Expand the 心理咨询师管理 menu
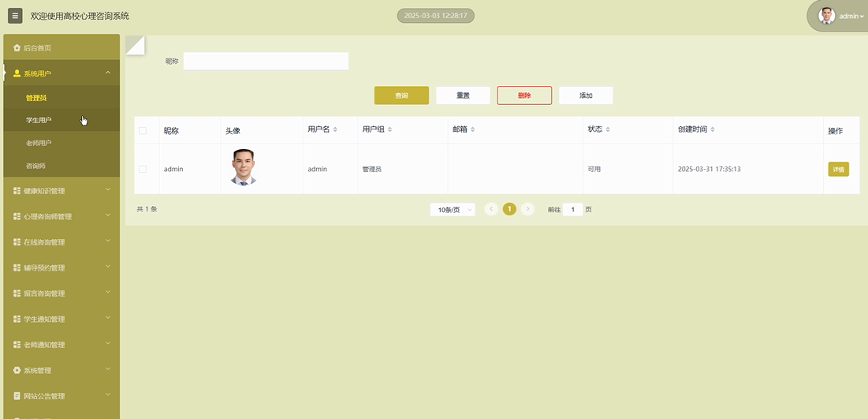Image resolution: width=868 pixels, height=419 pixels. click(61, 216)
